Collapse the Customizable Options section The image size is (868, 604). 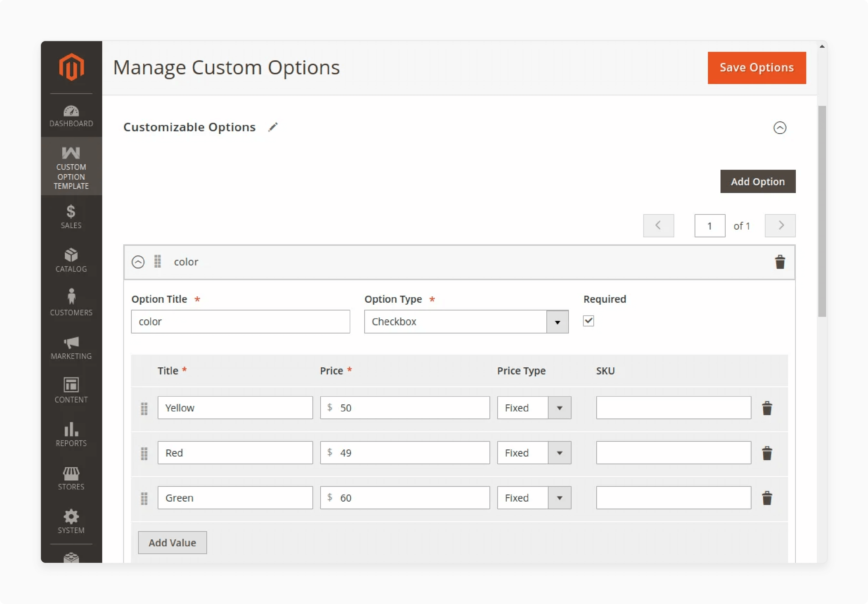click(x=780, y=128)
